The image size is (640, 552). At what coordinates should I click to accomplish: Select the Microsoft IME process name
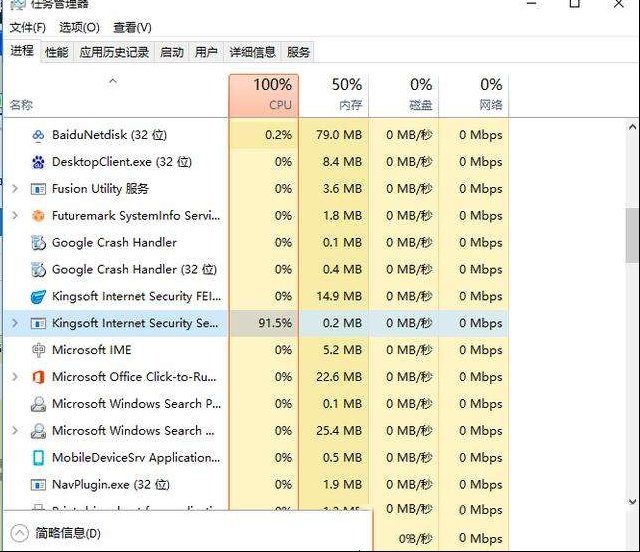[x=92, y=350]
